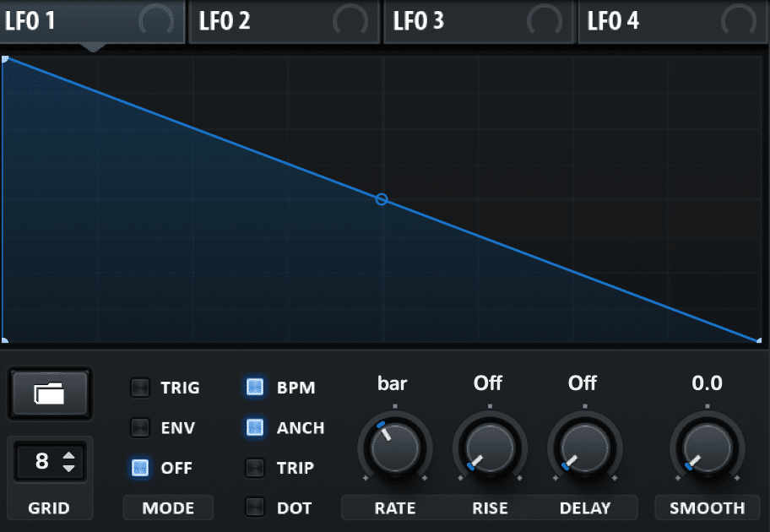Image resolution: width=770 pixels, height=532 pixels.
Task: Enable DOT dotted timing
Action: tap(255, 508)
